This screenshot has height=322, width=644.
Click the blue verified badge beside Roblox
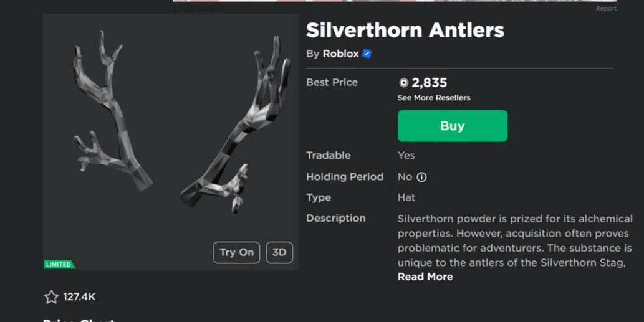click(367, 54)
